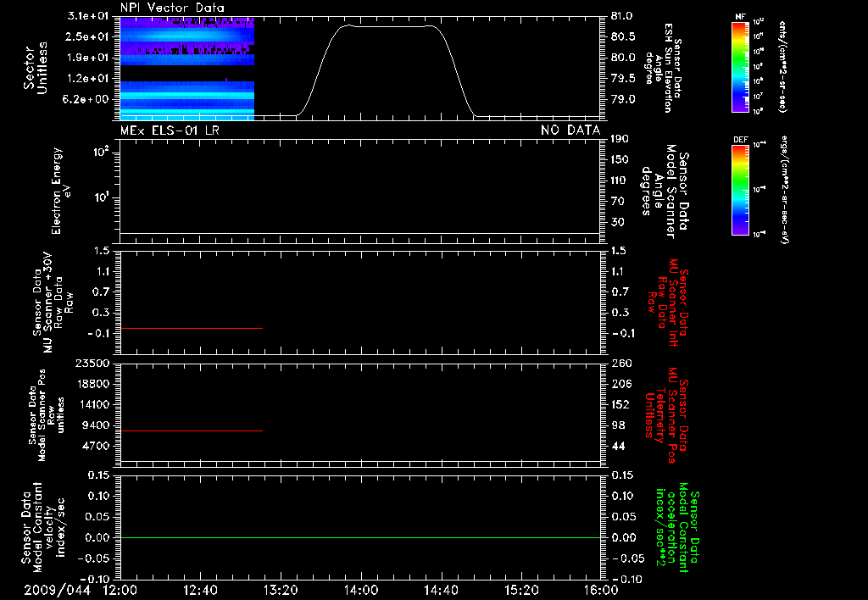This screenshot has width=868, height=600.
Task: Click the NO DATA label
Action: click(x=570, y=131)
